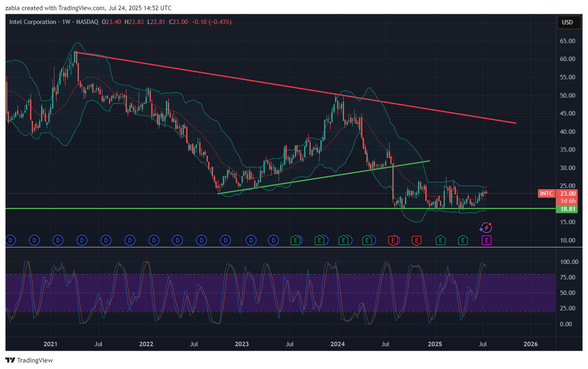Click the 2026 time axis label
588x369 pixels.
coord(531,344)
